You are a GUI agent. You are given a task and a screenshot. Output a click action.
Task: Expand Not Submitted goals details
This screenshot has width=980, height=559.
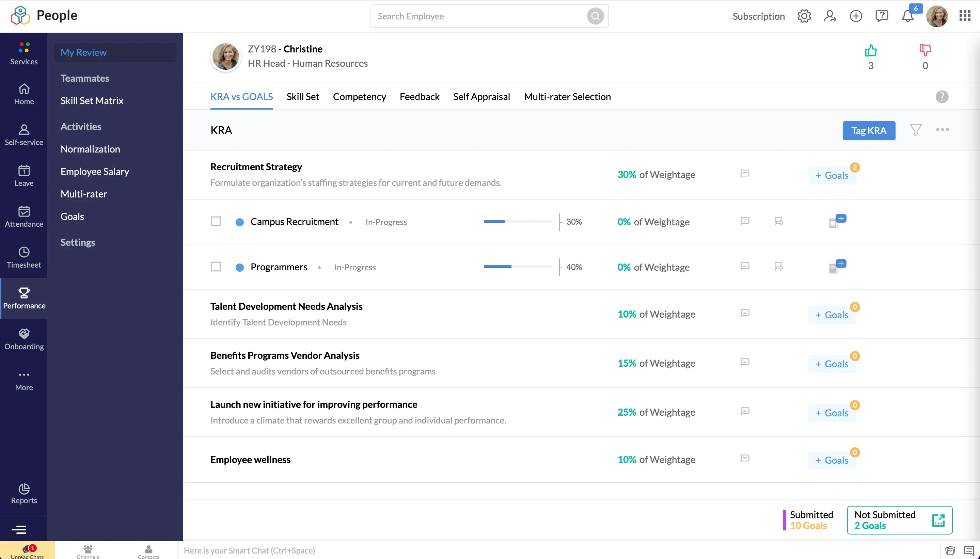click(938, 520)
